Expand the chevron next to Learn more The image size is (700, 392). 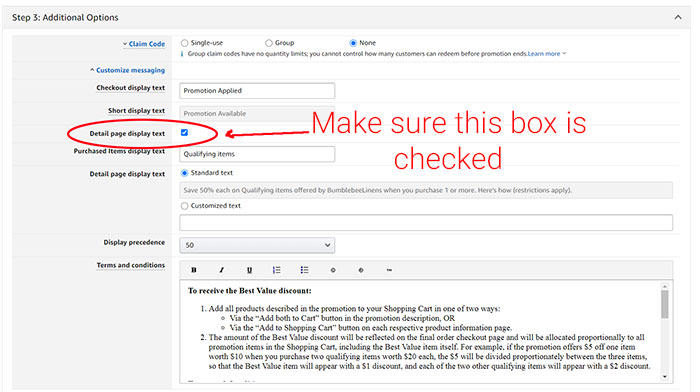coord(565,54)
